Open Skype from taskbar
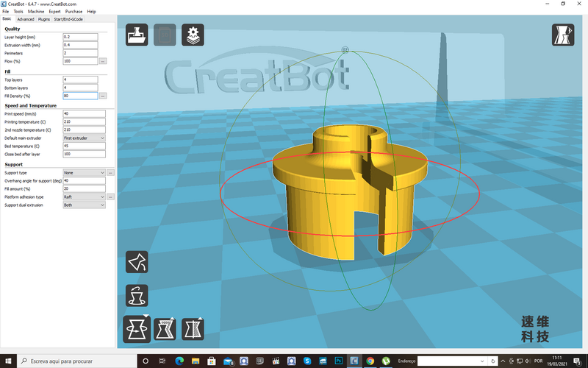 point(307,361)
